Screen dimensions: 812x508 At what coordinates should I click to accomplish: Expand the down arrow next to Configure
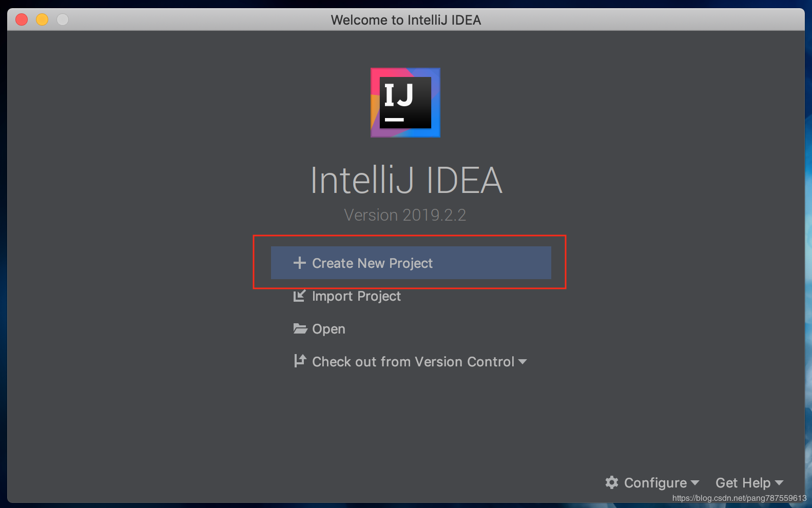click(x=695, y=483)
